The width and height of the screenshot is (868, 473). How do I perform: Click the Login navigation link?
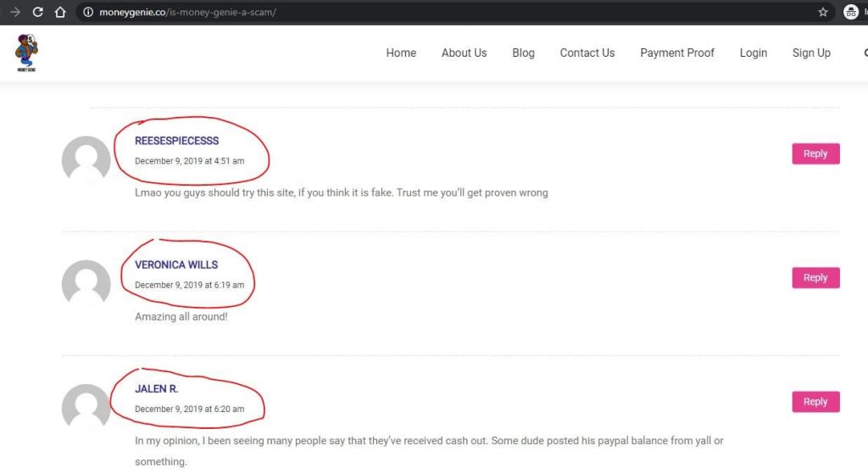(754, 53)
